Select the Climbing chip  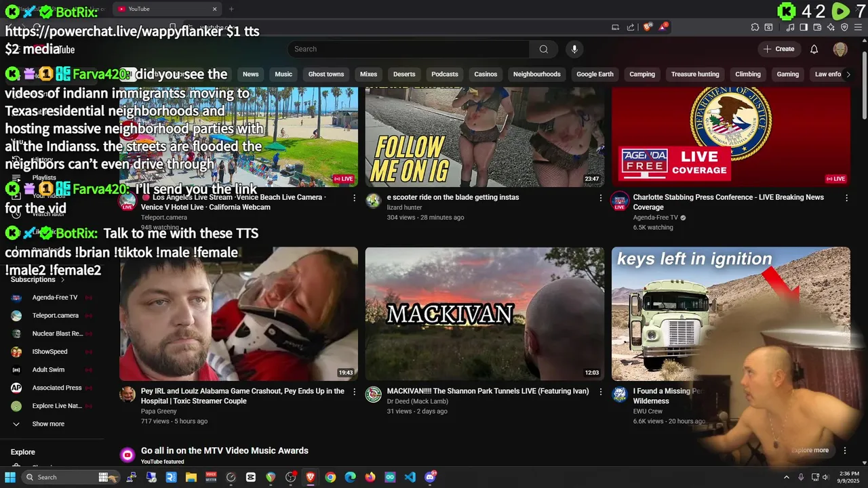point(748,74)
